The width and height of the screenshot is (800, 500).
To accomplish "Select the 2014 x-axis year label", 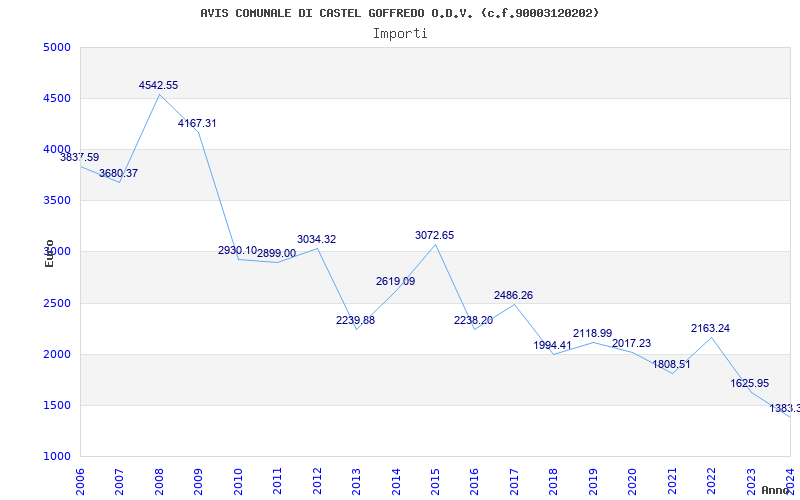I will (x=396, y=481).
